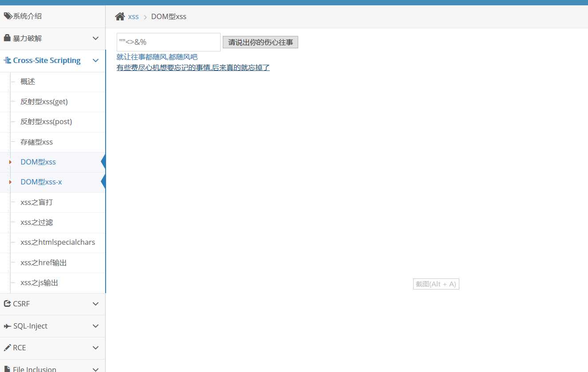Open xss之href输出 page
Viewport: 588px width, 372px height.
(x=53, y=263)
